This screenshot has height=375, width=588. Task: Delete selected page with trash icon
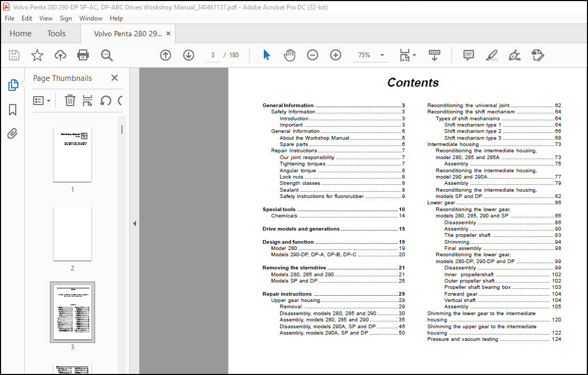coord(70,100)
